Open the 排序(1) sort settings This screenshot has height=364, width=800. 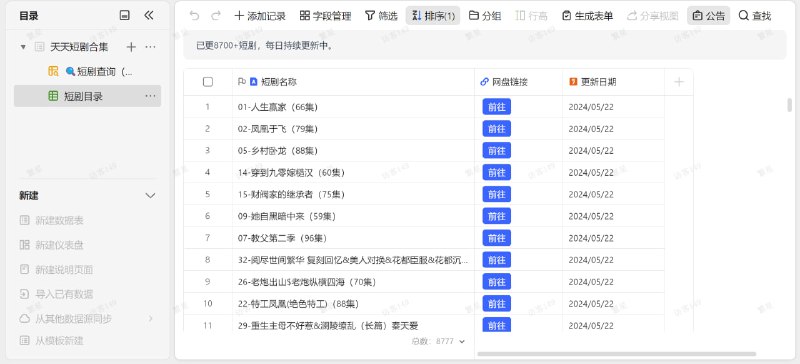click(433, 16)
